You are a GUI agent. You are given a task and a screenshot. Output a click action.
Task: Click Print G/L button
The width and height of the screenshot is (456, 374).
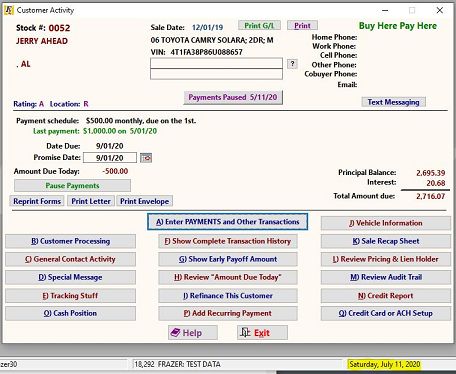point(259,26)
